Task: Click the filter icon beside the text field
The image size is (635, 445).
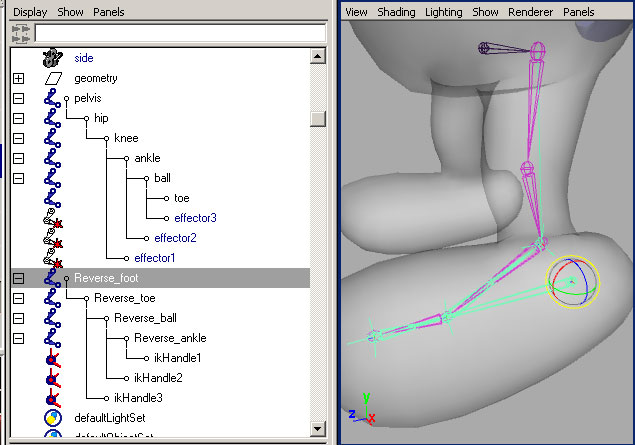Action: point(20,33)
